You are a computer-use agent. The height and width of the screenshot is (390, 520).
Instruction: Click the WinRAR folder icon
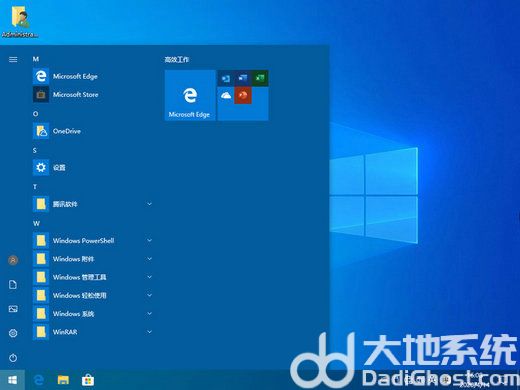point(41,332)
